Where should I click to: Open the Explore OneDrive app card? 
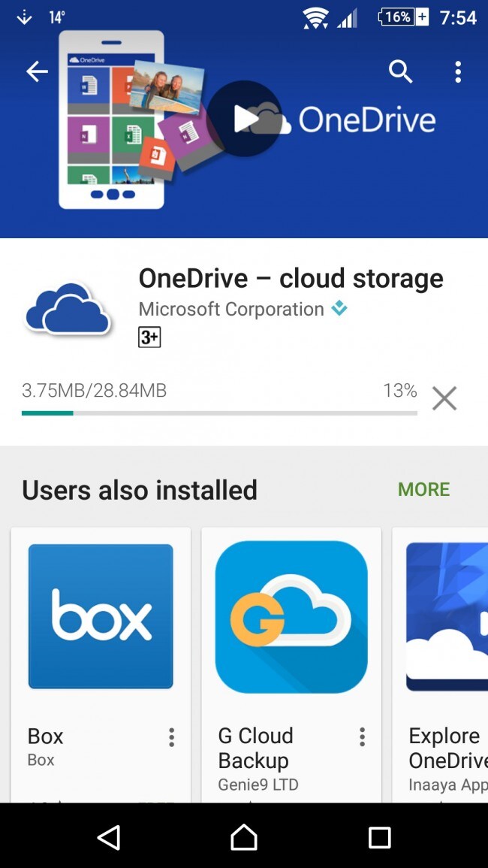[441, 664]
